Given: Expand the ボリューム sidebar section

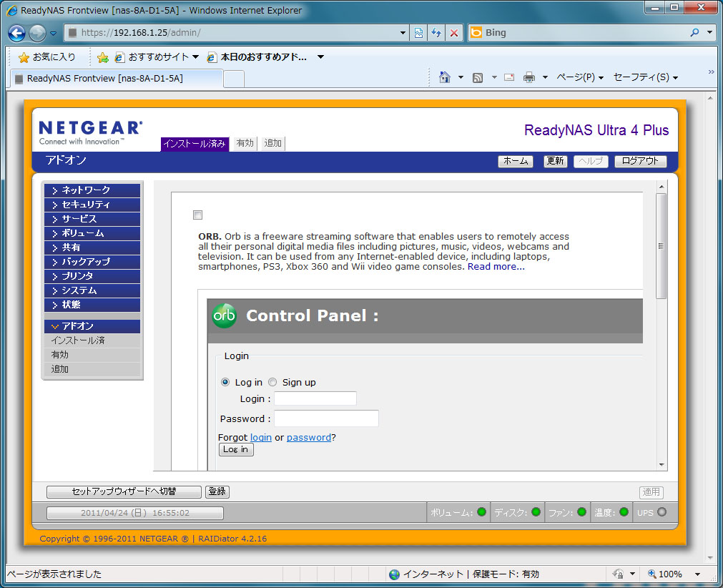Looking at the screenshot, I should [92, 233].
